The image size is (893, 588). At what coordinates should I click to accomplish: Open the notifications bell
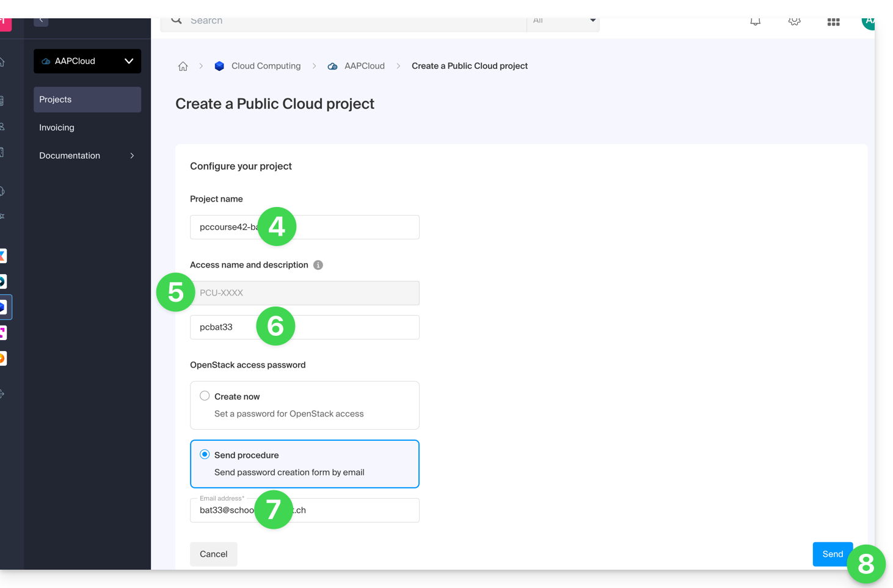pyautogui.click(x=756, y=22)
